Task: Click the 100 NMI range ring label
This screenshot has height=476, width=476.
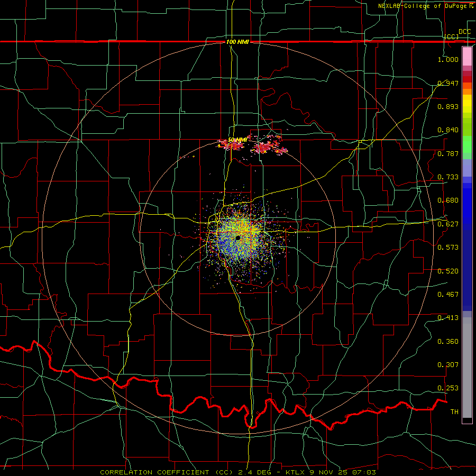Action: coord(237,42)
